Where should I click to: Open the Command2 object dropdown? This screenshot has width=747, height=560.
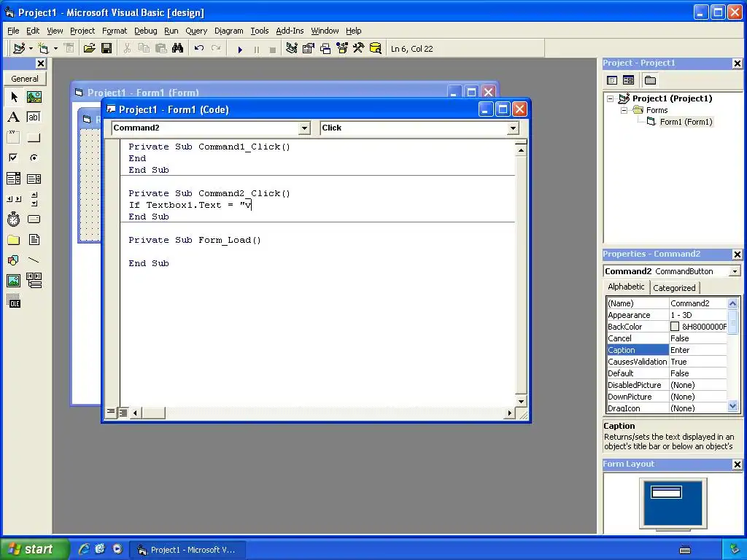(304, 128)
